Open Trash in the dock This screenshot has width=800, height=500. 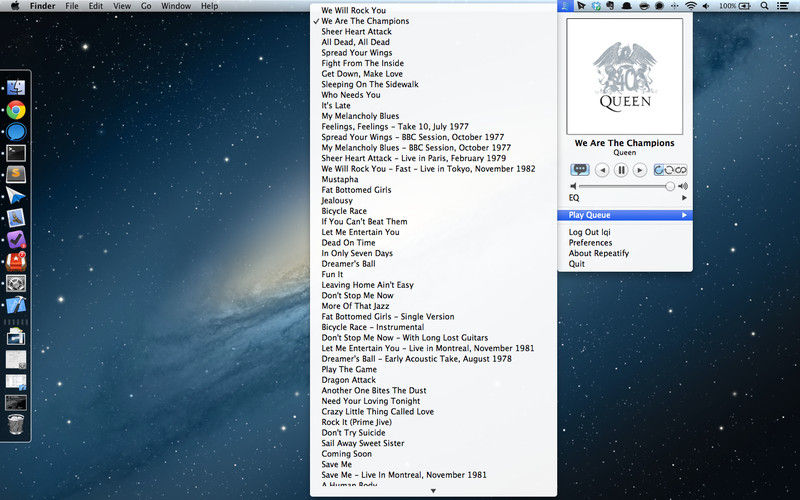point(16,425)
